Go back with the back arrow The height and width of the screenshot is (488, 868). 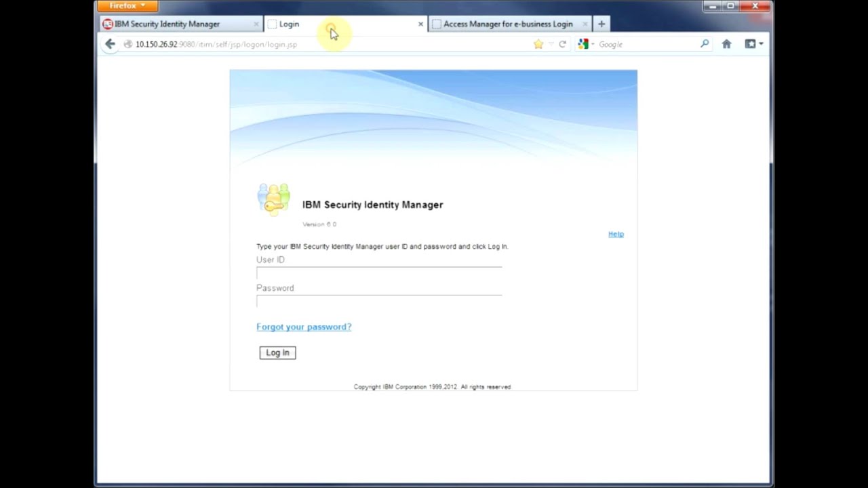point(110,44)
